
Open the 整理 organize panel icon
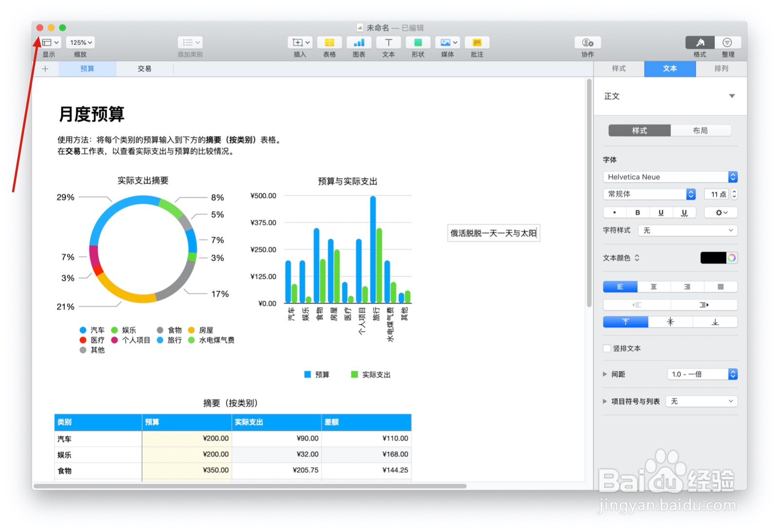click(x=727, y=43)
